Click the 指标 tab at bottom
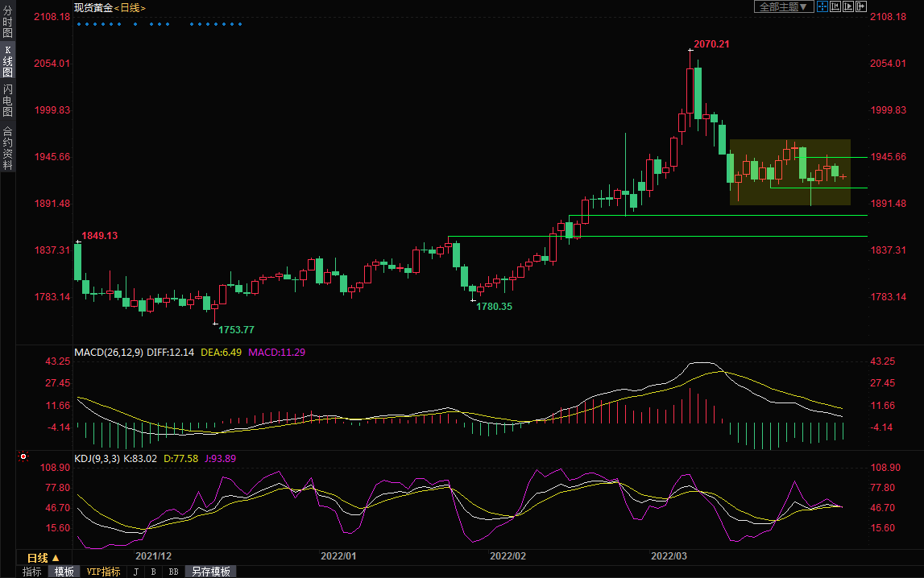 [32, 572]
